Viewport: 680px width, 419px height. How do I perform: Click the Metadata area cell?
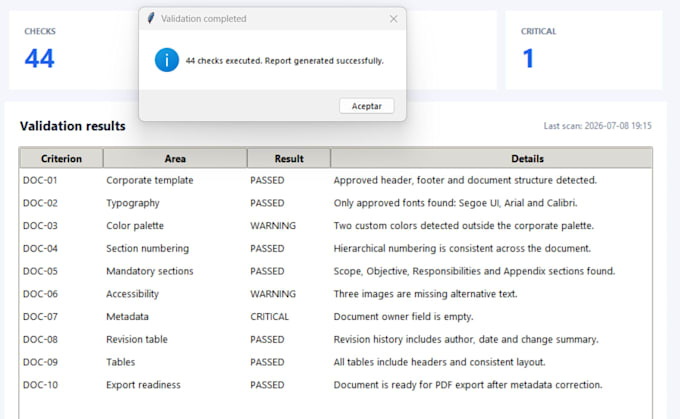click(x=127, y=317)
